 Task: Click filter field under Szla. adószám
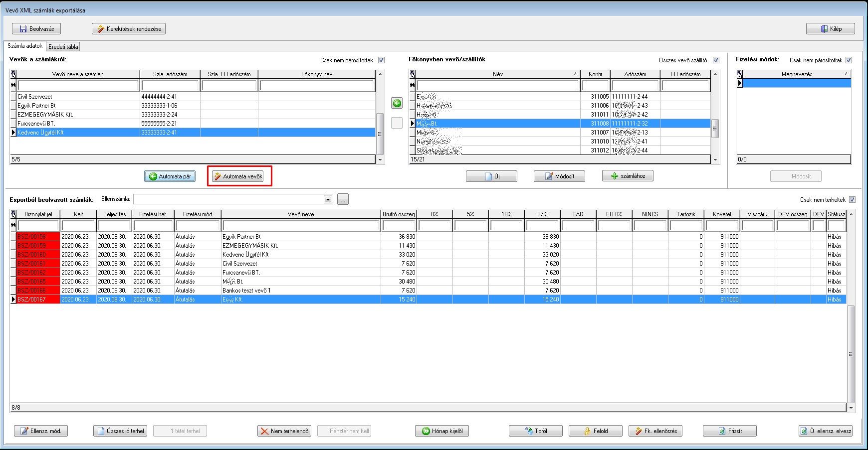click(x=170, y=86)
